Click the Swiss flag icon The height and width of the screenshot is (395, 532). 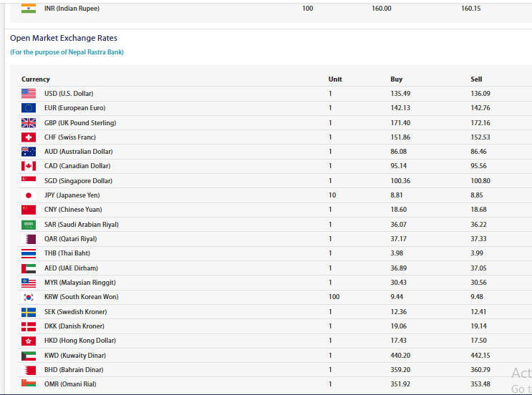29,137
